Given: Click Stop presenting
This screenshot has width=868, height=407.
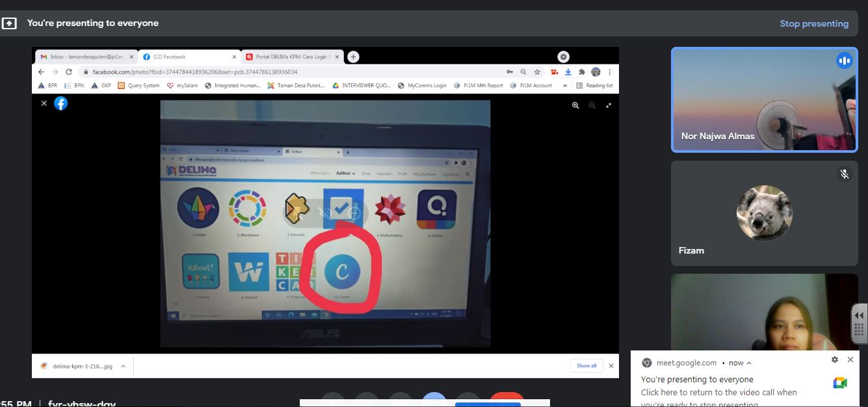Looking at the screenshot, I should click(x=814, y=23).
